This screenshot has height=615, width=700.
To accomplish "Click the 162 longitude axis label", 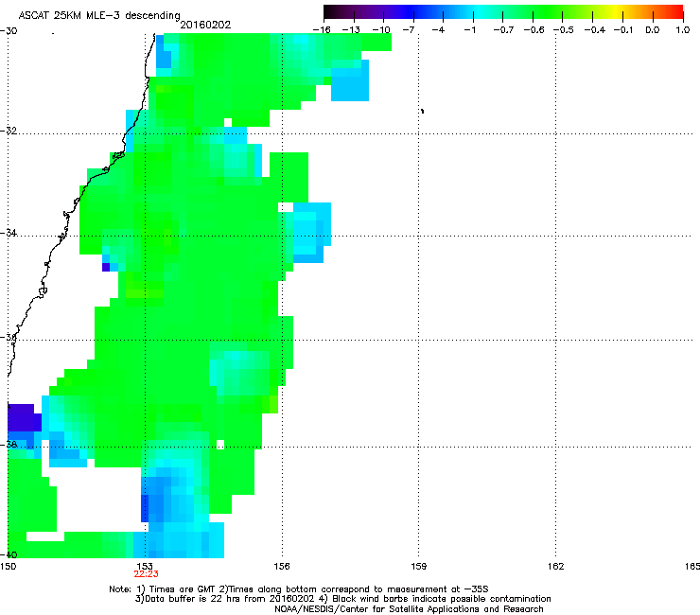I will (555, 567).
